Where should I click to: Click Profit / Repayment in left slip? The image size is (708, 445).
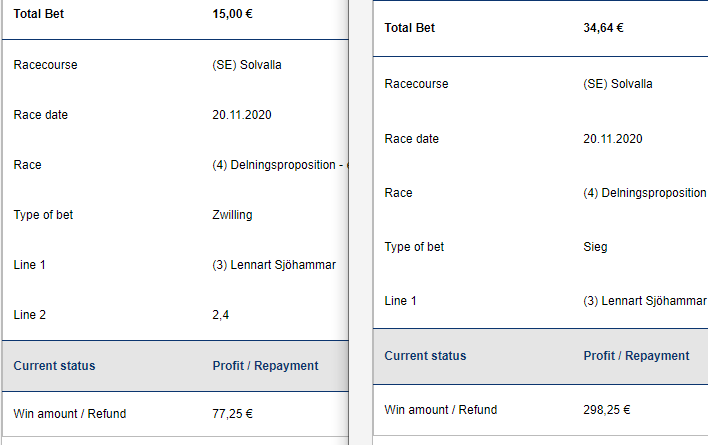pos(266,366)
